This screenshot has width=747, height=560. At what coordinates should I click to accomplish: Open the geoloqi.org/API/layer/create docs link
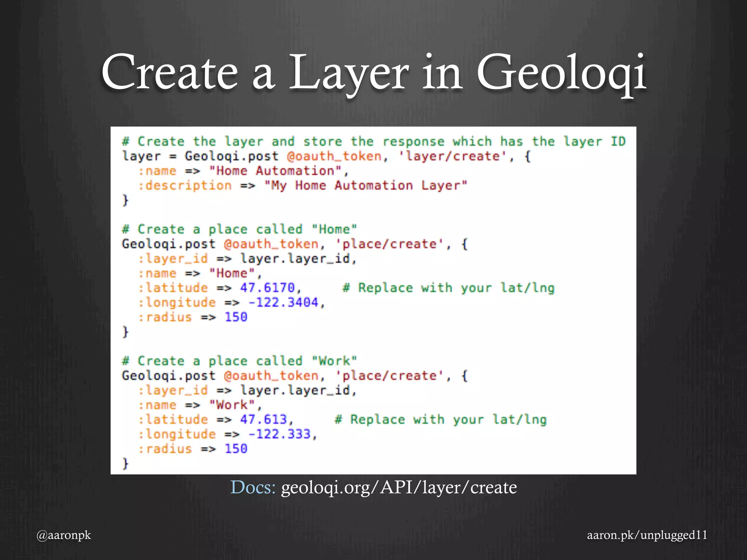coord(399,488)
